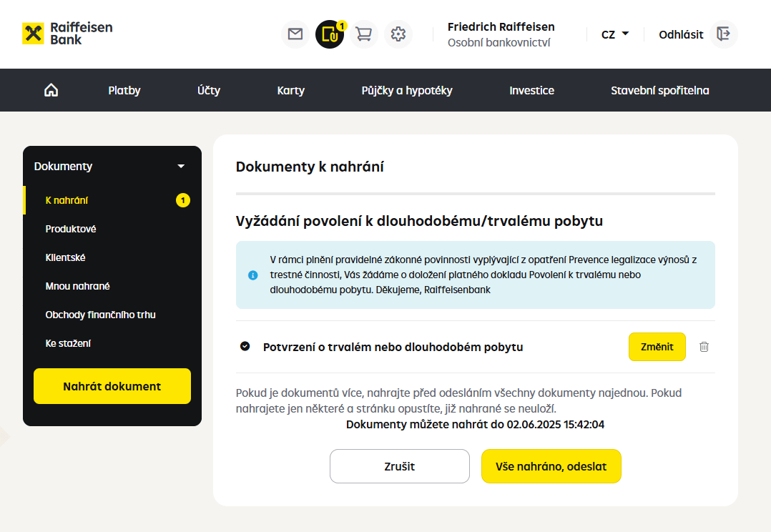The image size is (771, 532).
Task: Open the Karty menu
Action: [x=291, y=91]
